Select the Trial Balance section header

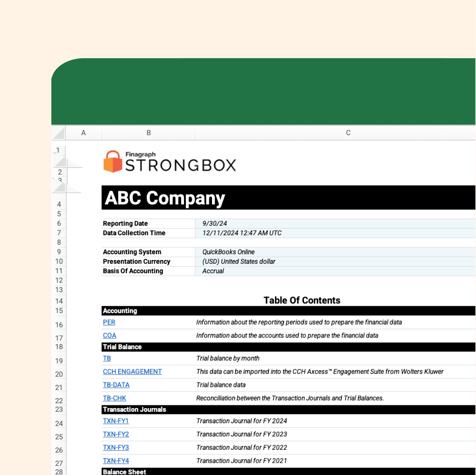pyautogui.click(x=288, y=347)
